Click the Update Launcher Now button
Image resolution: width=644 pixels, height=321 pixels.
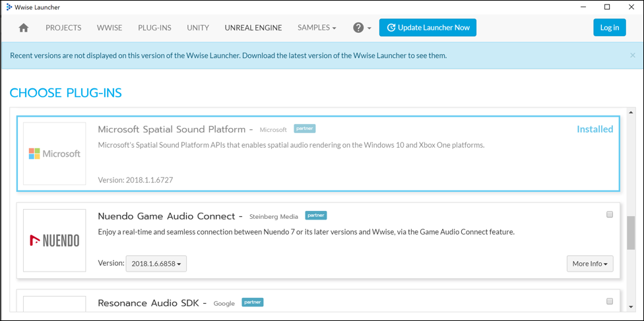pyautogui.click(x=428, y=28)
